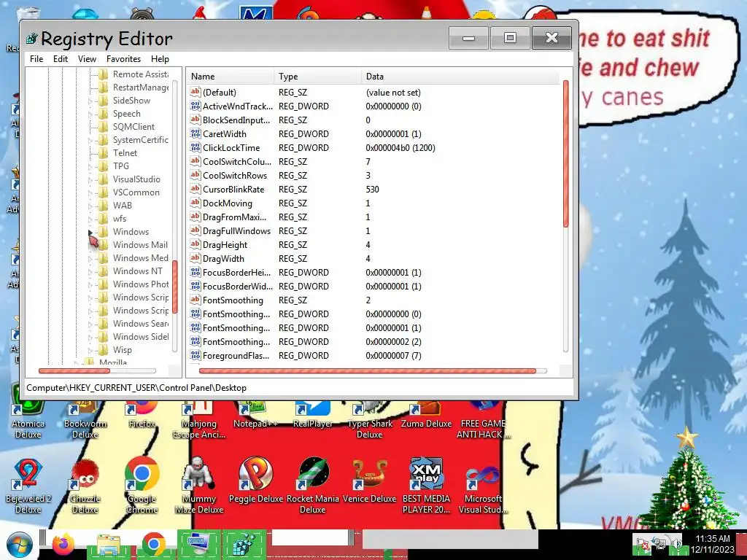Click the binary icon of the CaretWidth value
Viewport: 747px width, 560px height.
click(x=195, y=134)
